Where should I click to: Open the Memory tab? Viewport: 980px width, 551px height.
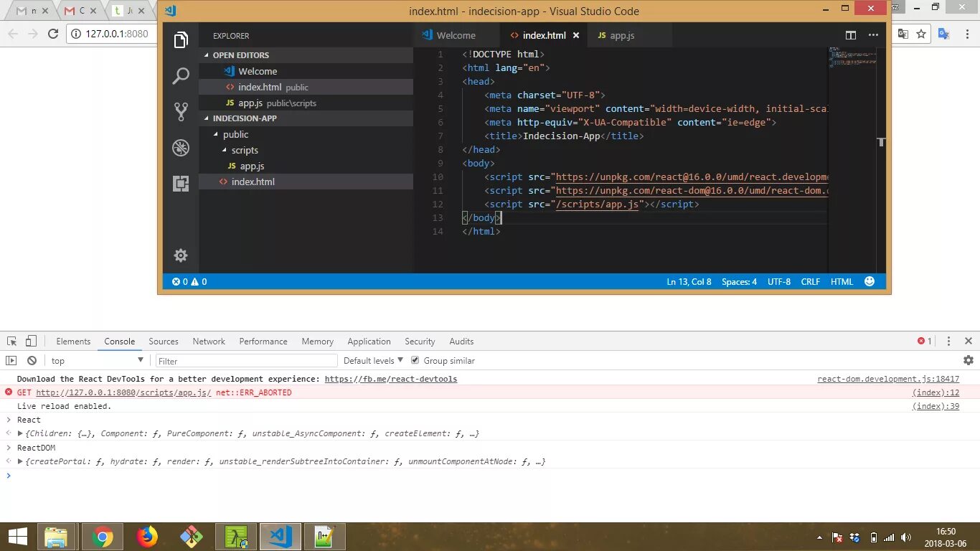[x=317, y=341]
